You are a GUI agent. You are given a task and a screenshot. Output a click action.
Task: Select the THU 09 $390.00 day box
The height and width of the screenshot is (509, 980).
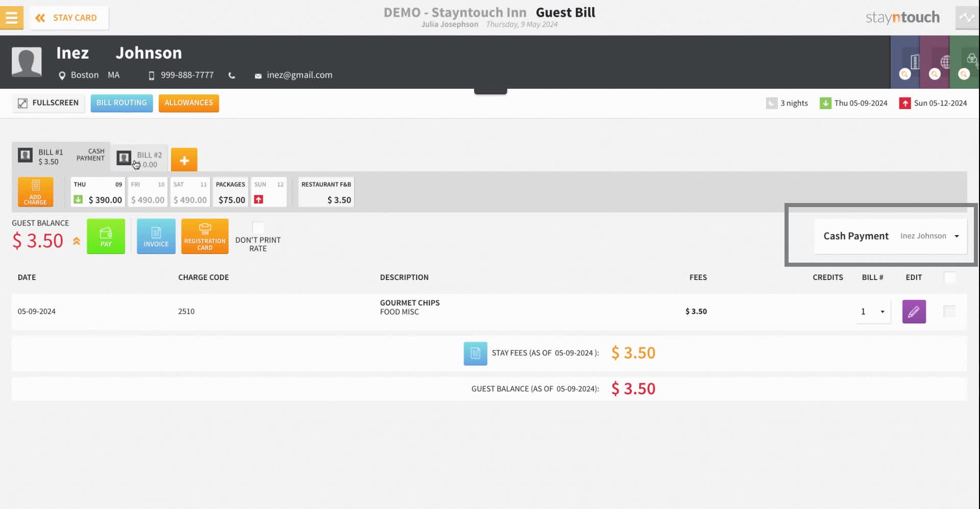[x=98, y=192]
